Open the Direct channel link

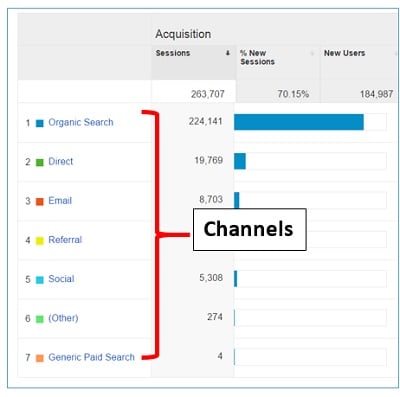[61, 161]
